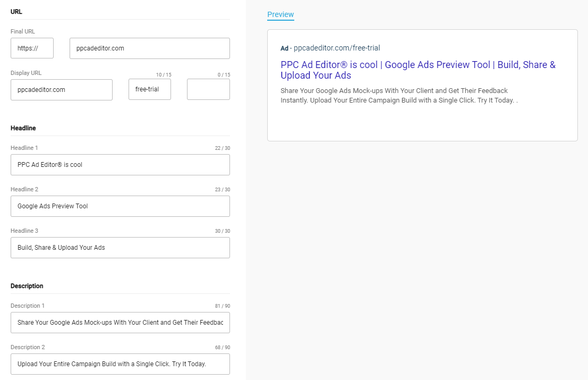Click the Description section heading
588x380 pixels.
pos(27,286)
